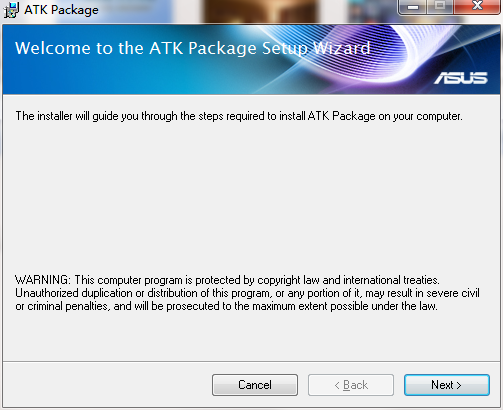This screenshot has width=503, height=410.
Task: Click the ASUS logo in the banner
Action: point(461,78)
